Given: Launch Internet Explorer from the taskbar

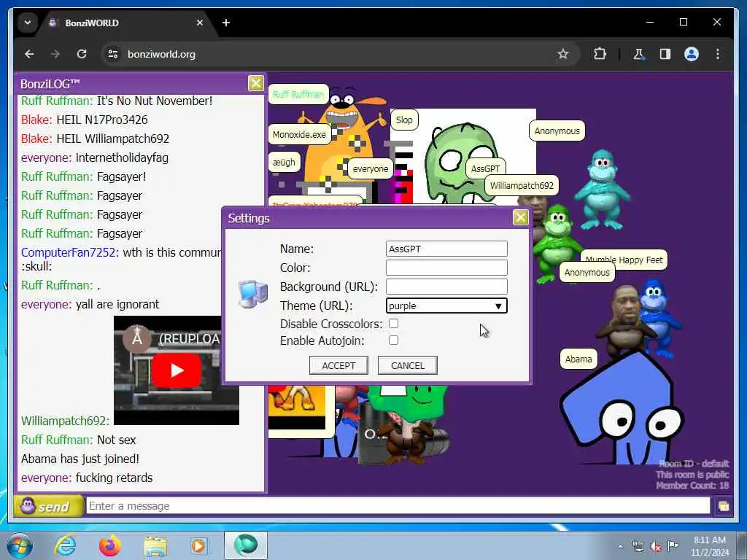Looking at the screenshot, I should (65, 545).
